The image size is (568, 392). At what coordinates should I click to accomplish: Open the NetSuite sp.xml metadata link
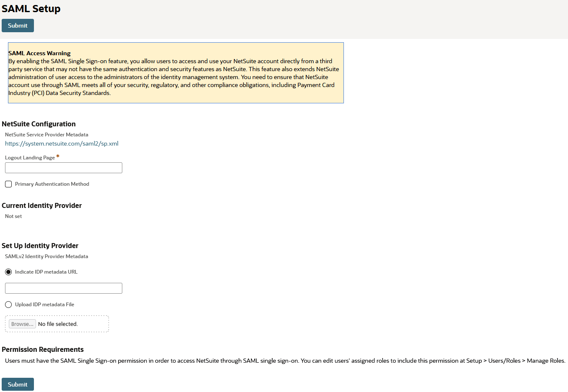(62, 143)
